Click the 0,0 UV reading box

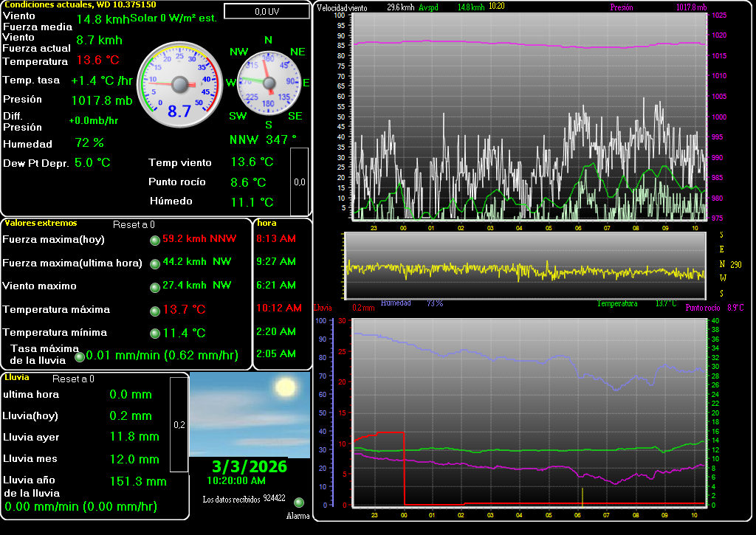coord(267,11)
